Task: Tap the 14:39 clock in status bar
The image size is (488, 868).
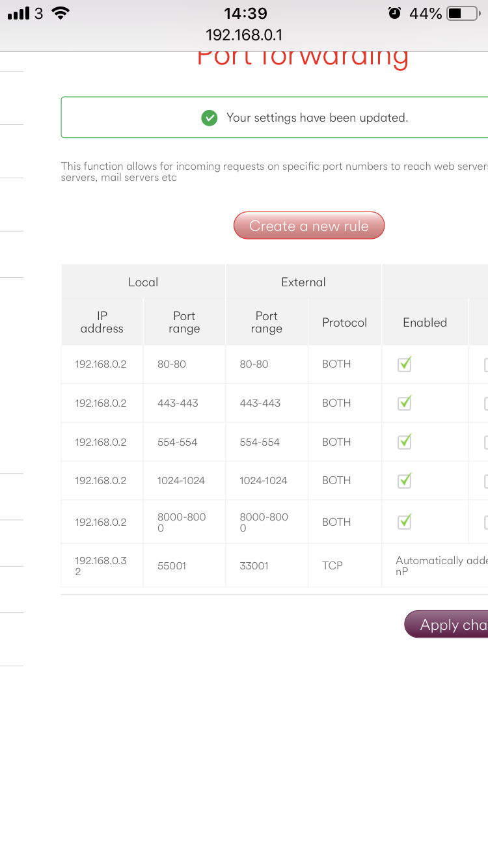Action: (245, 13)
